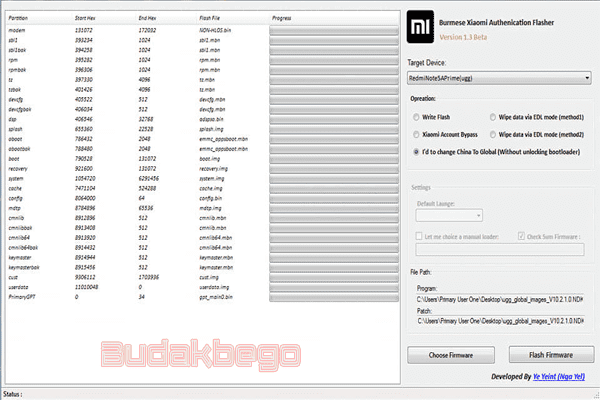Select the splash partition row
This screenshot has height=400, width=600.
click(x=203, y=129)
